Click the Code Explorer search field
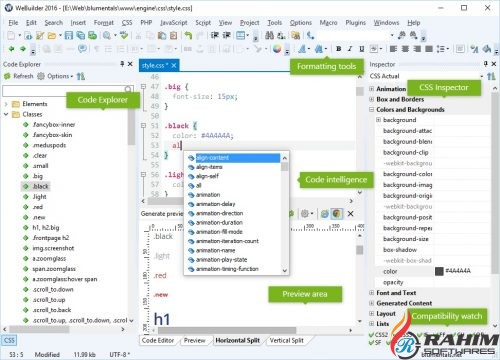This screenshot has width=500, height=360. 68,90
